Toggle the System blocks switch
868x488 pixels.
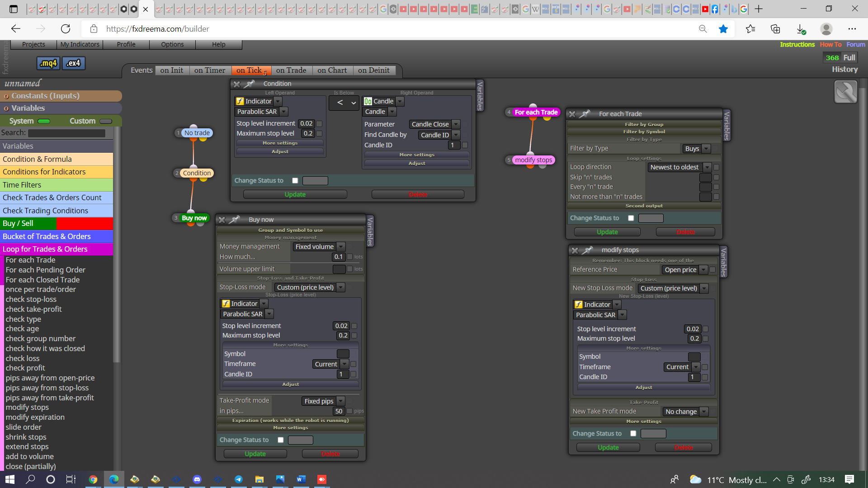[x=44, y=121]
